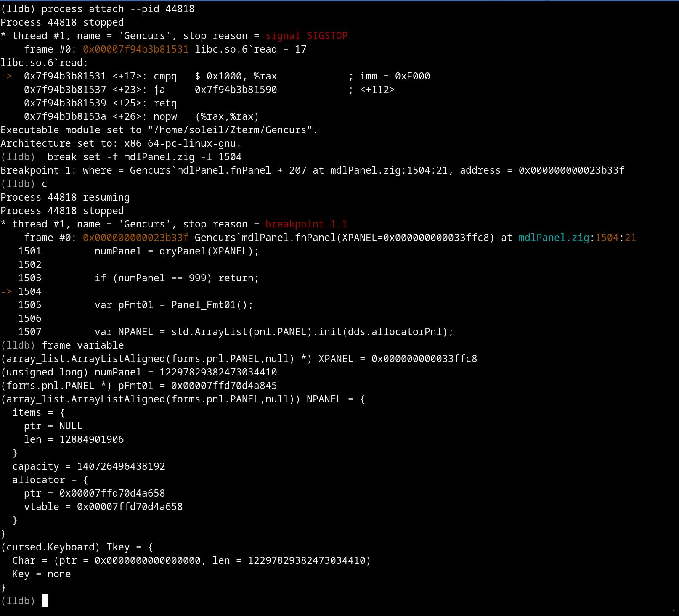Click the orange line number '1504:21'
Screen dimensions: 679x616
click(615, 238)
